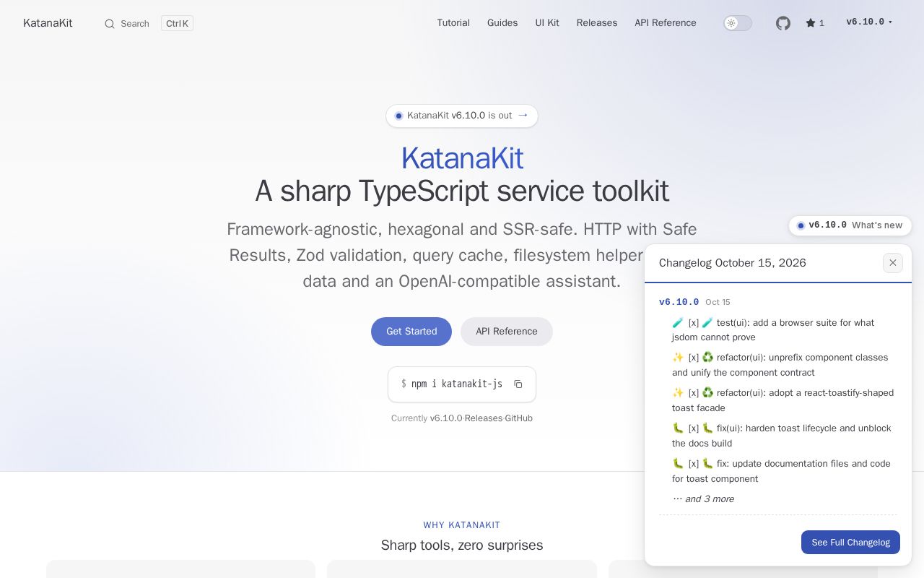924x578 pixels.
Task: Click the API Reference hero button
Action: [507, 332]
